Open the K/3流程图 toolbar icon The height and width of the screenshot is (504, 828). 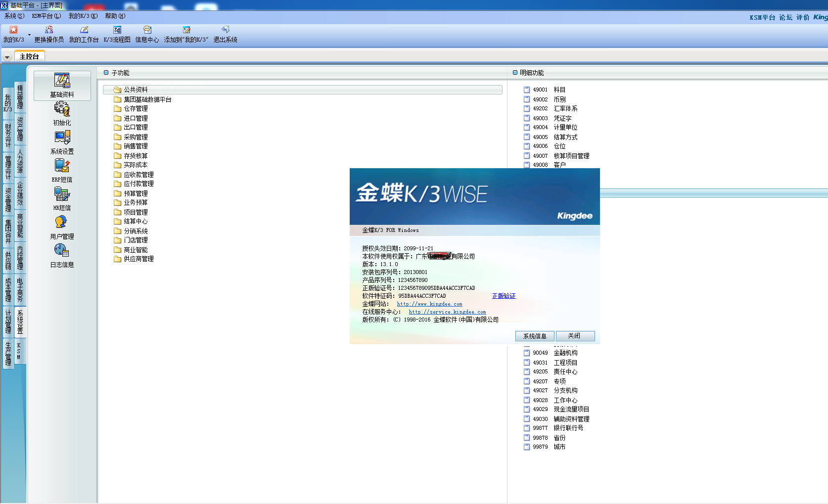[x=117, y=33]
